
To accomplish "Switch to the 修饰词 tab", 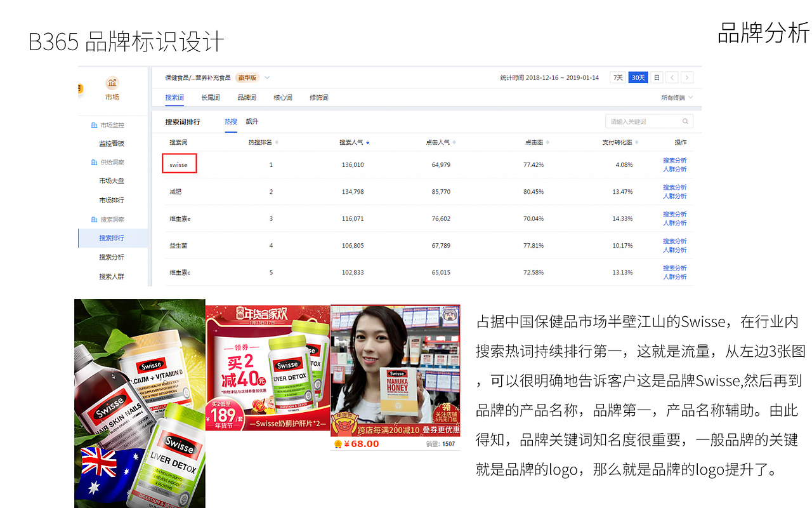I will [319, 98].
